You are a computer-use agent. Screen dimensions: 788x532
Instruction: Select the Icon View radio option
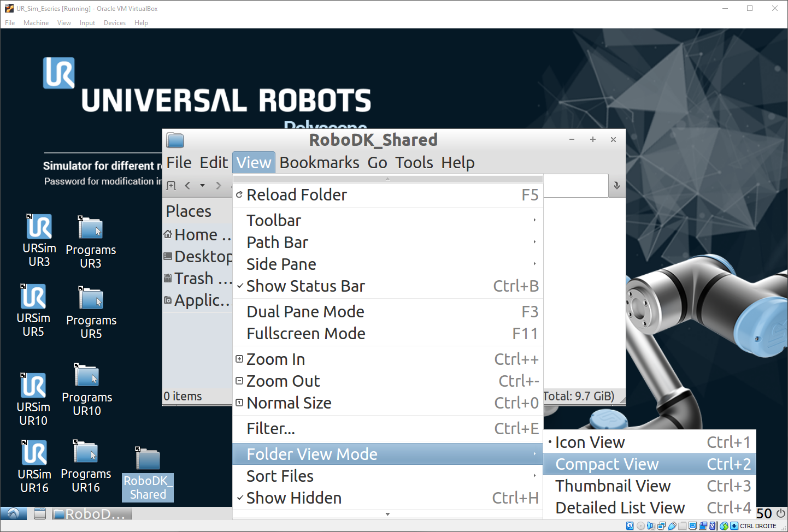(590, 442)
